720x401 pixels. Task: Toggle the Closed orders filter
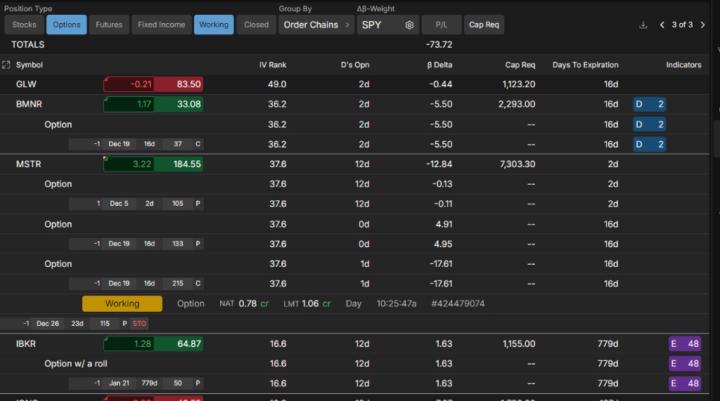click(256, 24)
